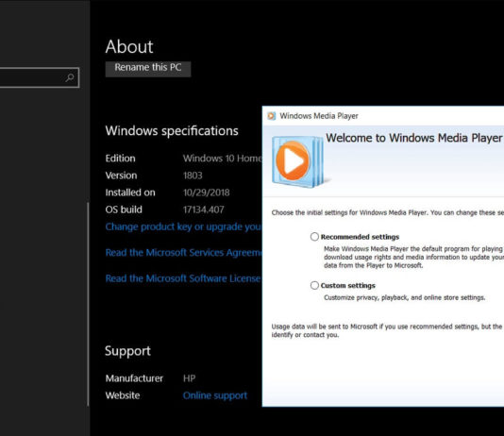Image resolution: width=504 pixels, height=436 pixels.
Task: Click the Version value 1803
Action: [x=193, y=176]
